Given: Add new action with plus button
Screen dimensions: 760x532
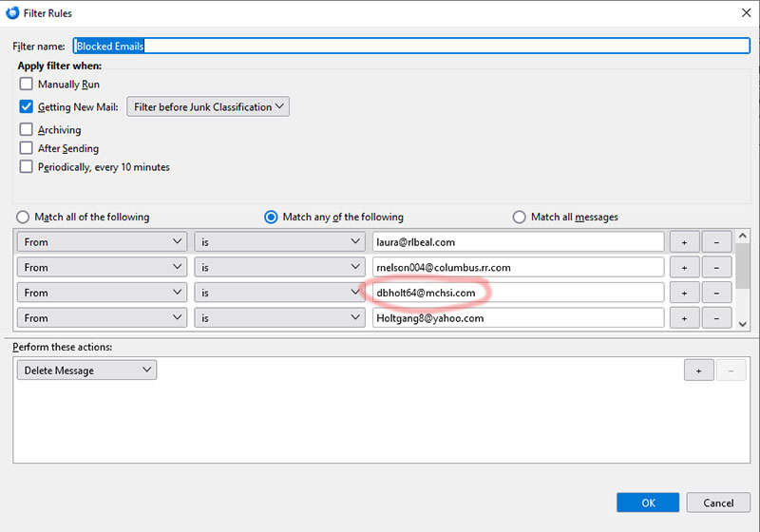Looking at the screenshot, I should coord(698,370).
